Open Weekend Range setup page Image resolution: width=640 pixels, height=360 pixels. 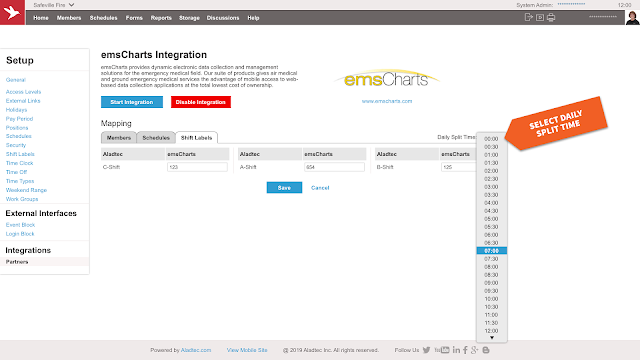(26, 190)
